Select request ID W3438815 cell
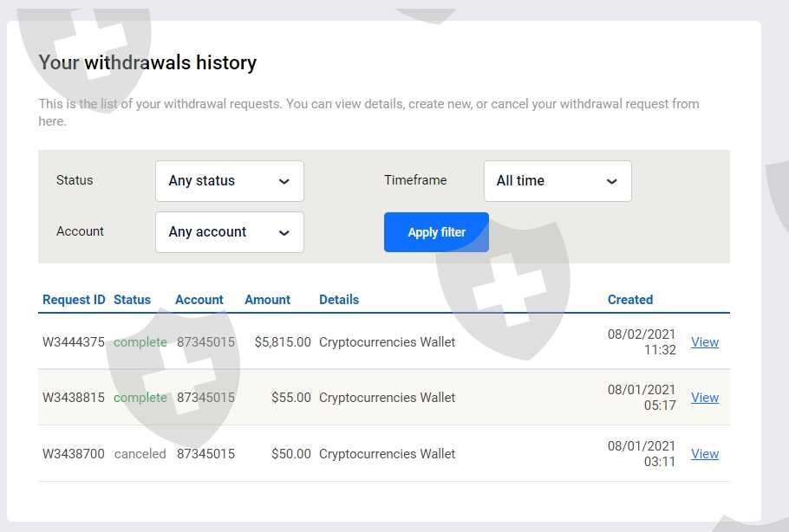The height and width of the screenshot is (532, 789). click(74, 398)
